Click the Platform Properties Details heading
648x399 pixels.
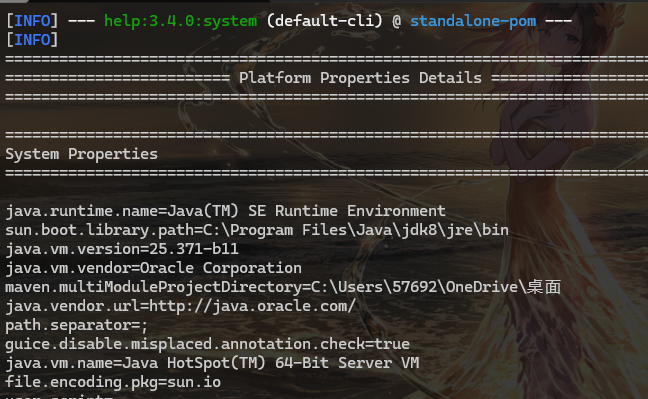[x=360, y=78]
